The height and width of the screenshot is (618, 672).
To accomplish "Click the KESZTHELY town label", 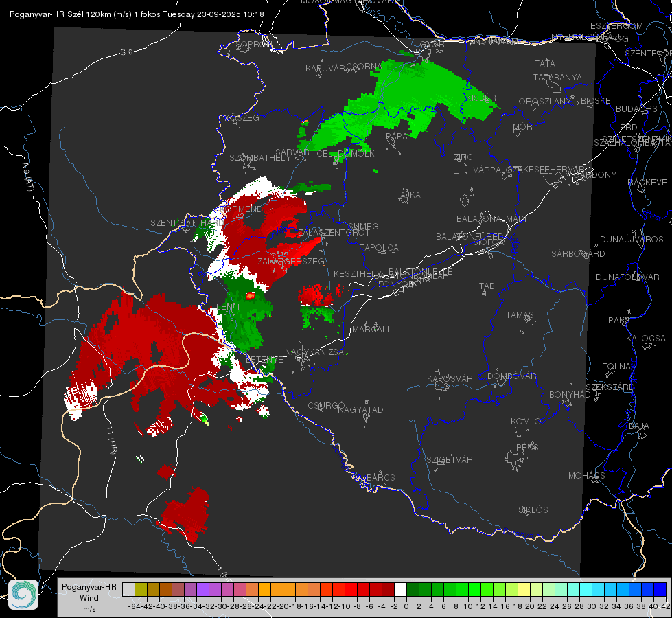I will click(x=357, y=273).
